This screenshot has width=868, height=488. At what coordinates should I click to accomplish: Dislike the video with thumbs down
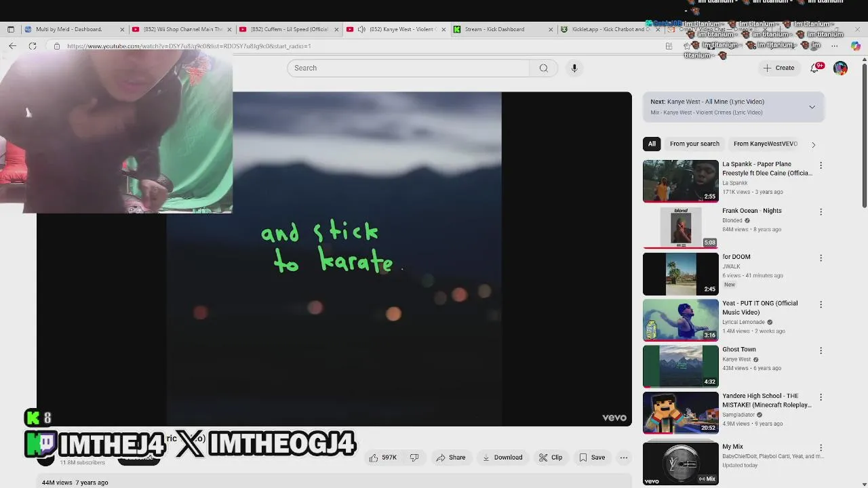414,457
